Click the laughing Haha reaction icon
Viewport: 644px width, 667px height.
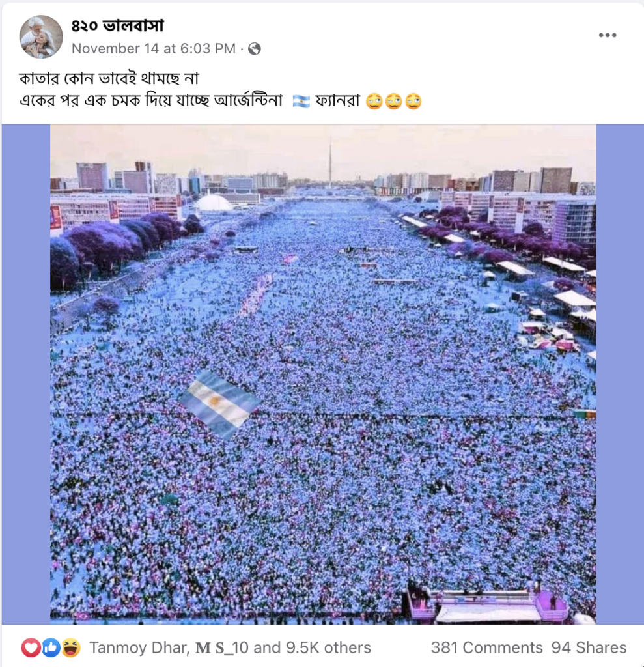pyautogui.click(x=71, y=648)
